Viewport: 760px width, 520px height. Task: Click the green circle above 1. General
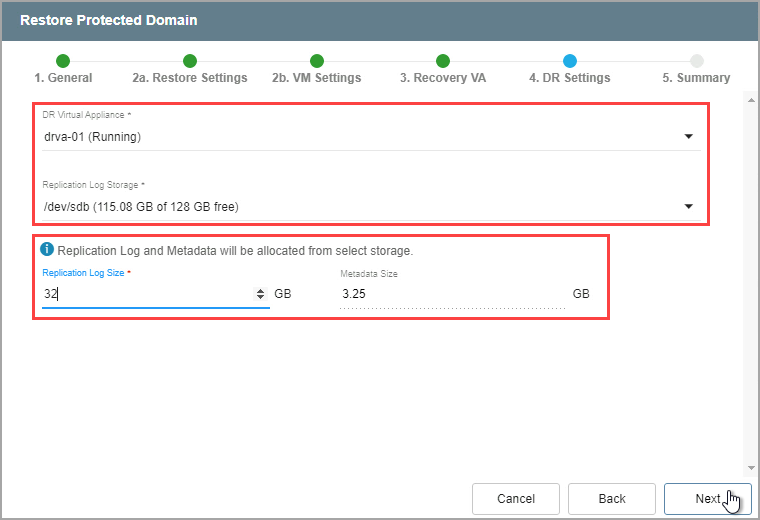pos(63,61)
